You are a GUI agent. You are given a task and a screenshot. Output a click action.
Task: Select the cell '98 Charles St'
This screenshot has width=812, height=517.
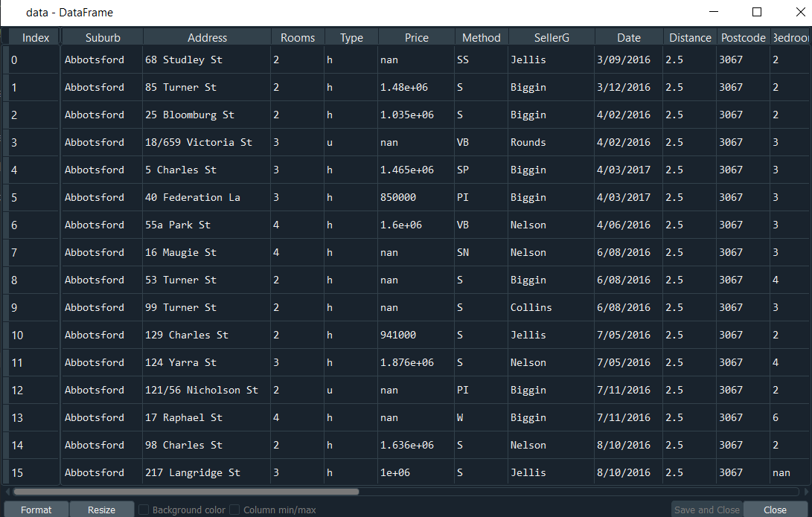click(x=207, y=445)
